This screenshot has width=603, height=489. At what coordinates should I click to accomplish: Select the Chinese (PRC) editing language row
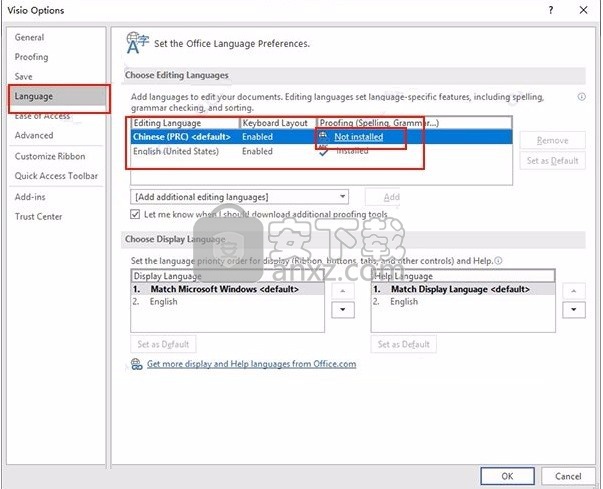[x=321, y=137]
